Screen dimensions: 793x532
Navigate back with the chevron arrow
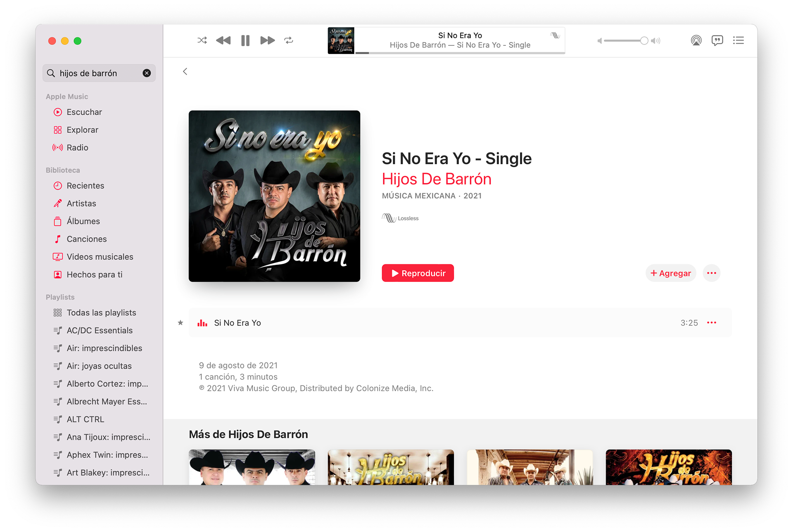click(x=185, y=71)
